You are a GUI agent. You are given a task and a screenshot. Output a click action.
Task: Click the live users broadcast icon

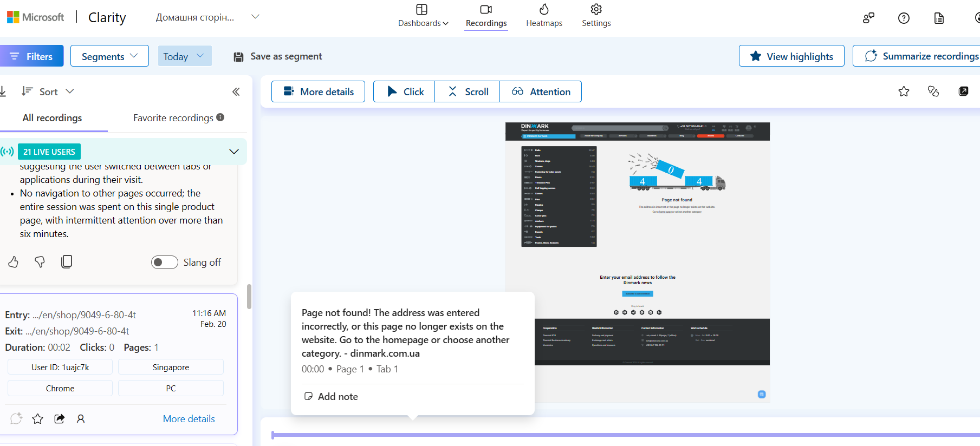pos(7,152)
